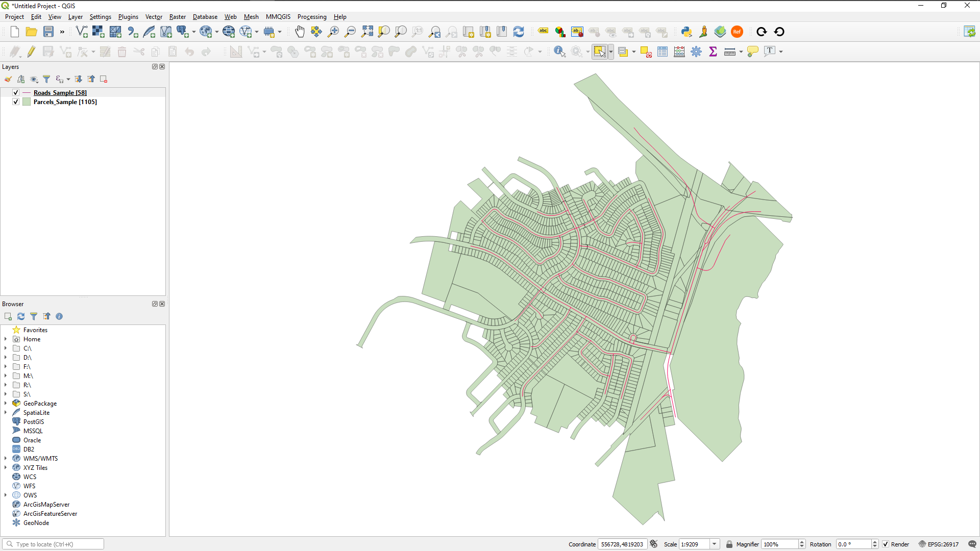Open the log messages speech bubble button
Screen dimensions: 980x551
[x=972, y=544]
